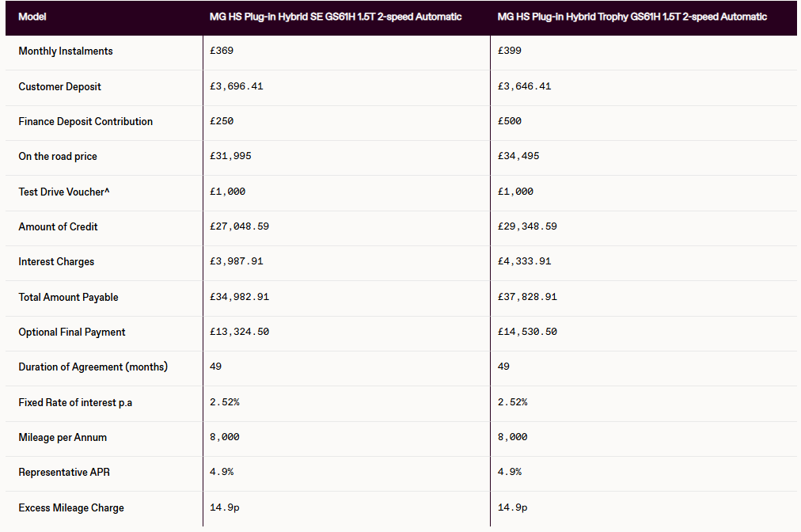Image resolution: width=801 pixels, height=532 pixels.
Task: Click the Test Drive Voucher^ label
Action: (x=64, y=192)
